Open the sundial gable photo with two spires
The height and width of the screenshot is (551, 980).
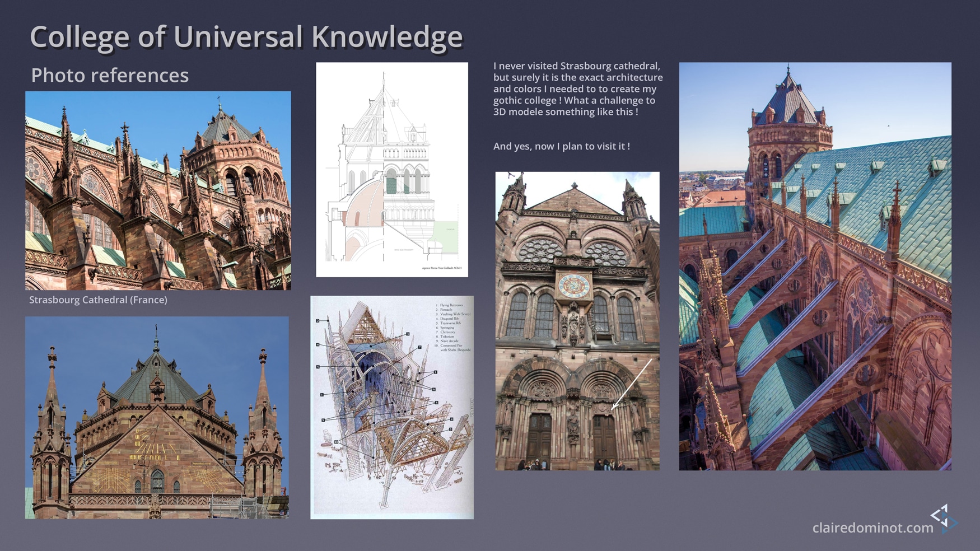coord(157,418)
